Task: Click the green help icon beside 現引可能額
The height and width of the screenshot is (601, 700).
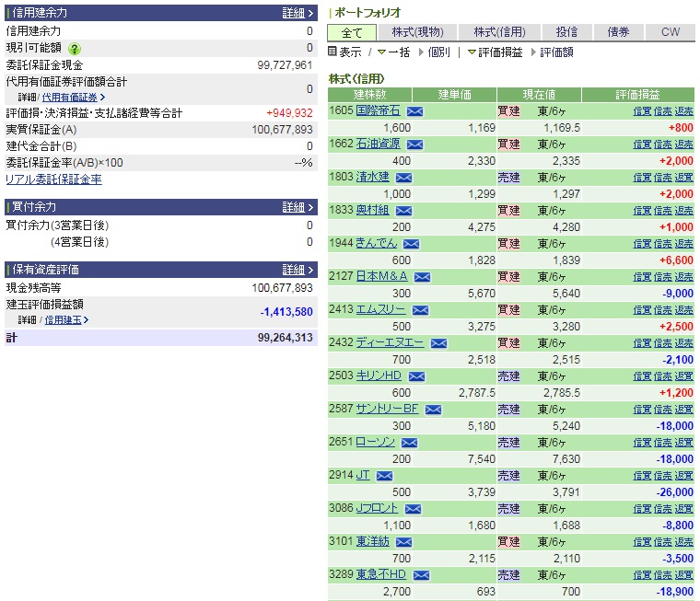Action: [74, 49]
